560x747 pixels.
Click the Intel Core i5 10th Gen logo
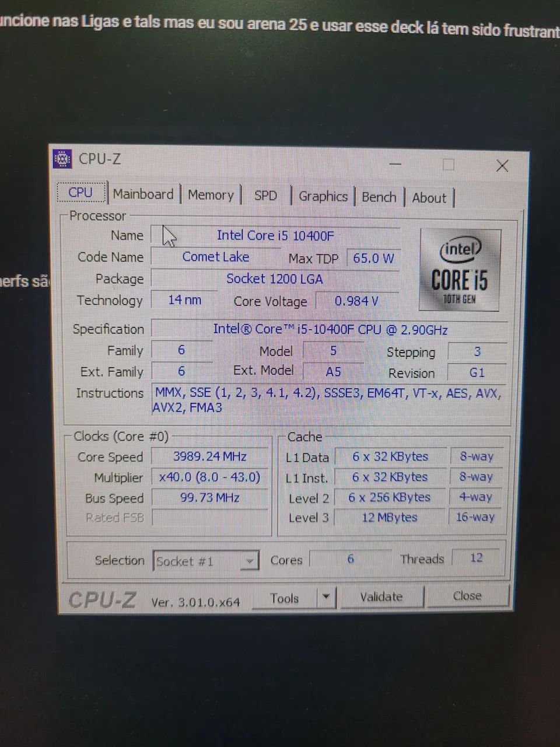tap(460, 270)
